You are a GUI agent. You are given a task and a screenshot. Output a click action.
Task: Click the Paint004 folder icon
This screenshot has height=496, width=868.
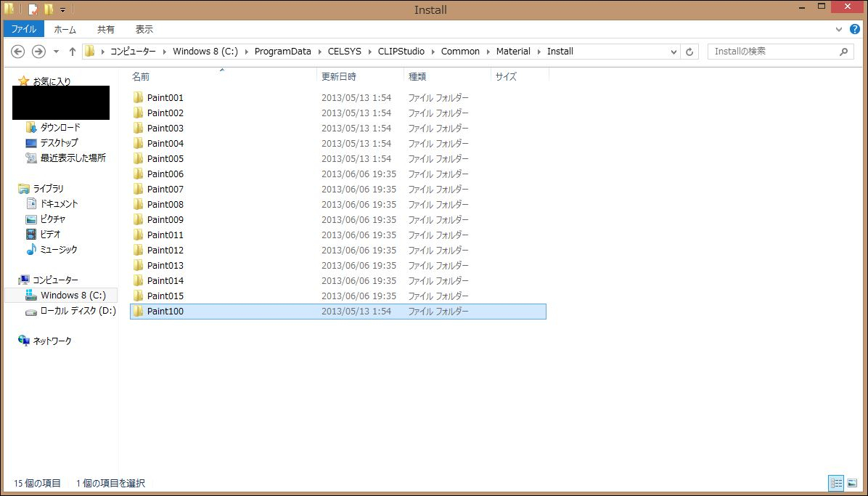coord(138,143)
